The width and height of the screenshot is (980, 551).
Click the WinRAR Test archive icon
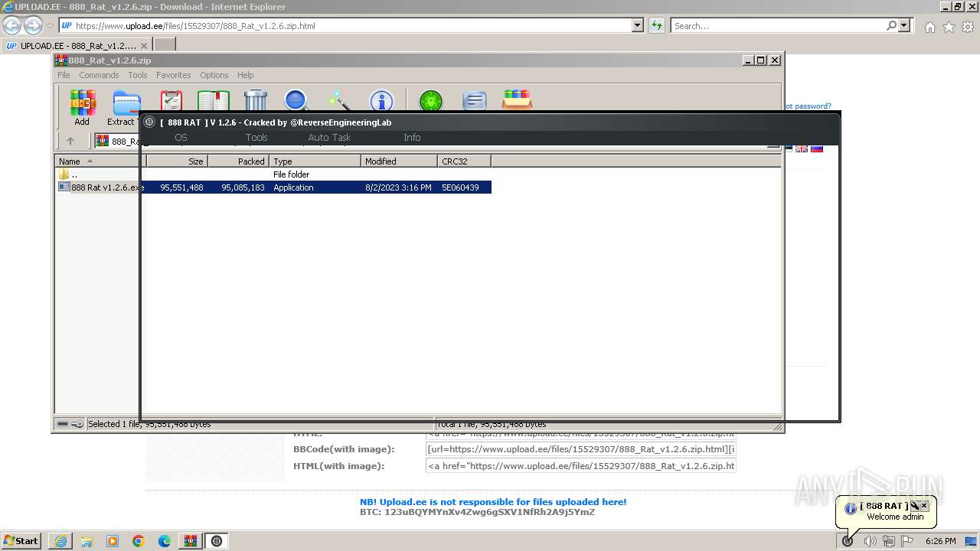171,101
